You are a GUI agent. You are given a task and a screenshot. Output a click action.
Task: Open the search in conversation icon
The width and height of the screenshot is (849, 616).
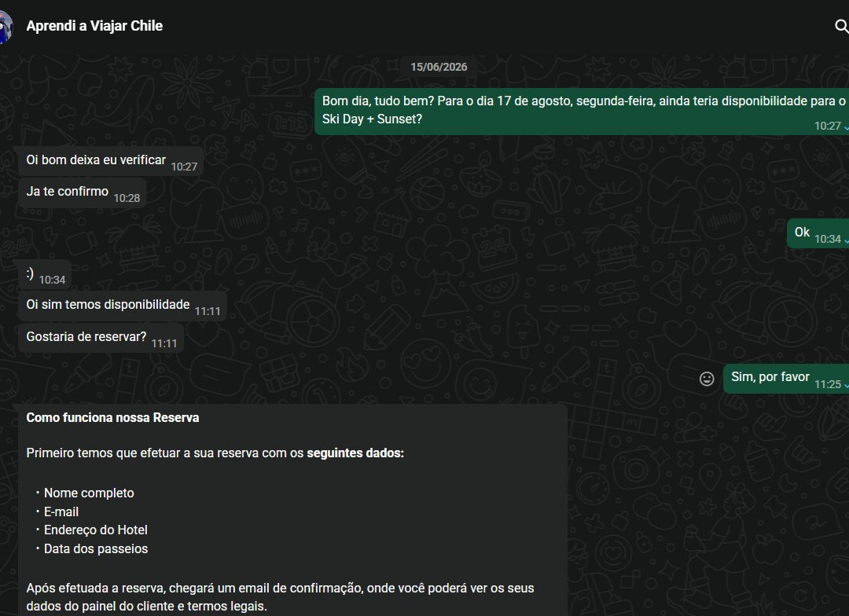click(x=841, y=26)
